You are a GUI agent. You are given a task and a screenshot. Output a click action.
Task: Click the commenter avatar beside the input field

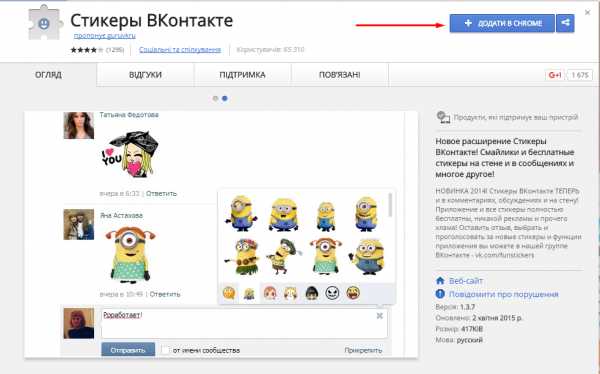(x=79, y=323)
